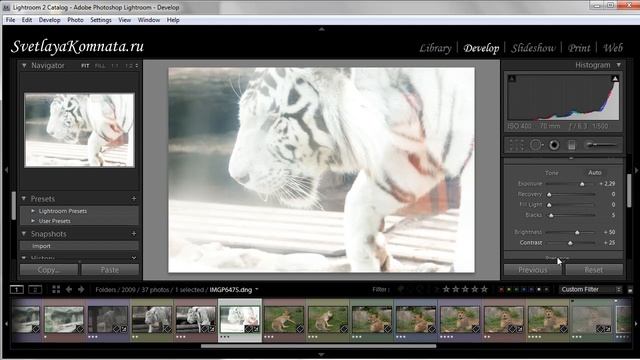Switch to the Web module
The height and width of the screenshot is (360, 640).
[x=613, y=48]
